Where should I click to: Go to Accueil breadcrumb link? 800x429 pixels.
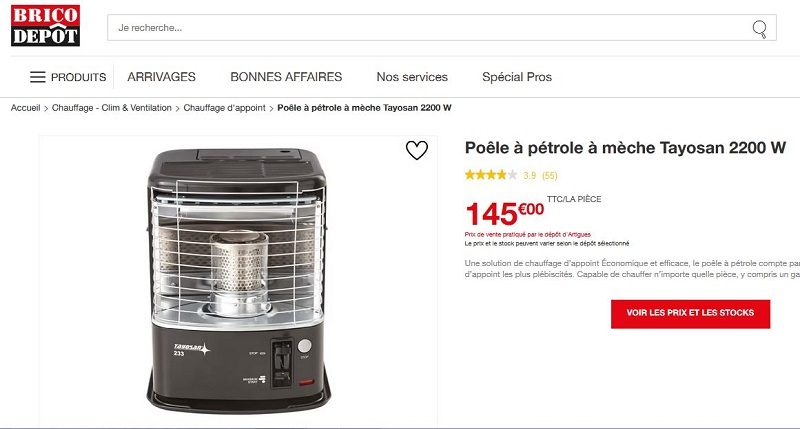pos(26,108)
